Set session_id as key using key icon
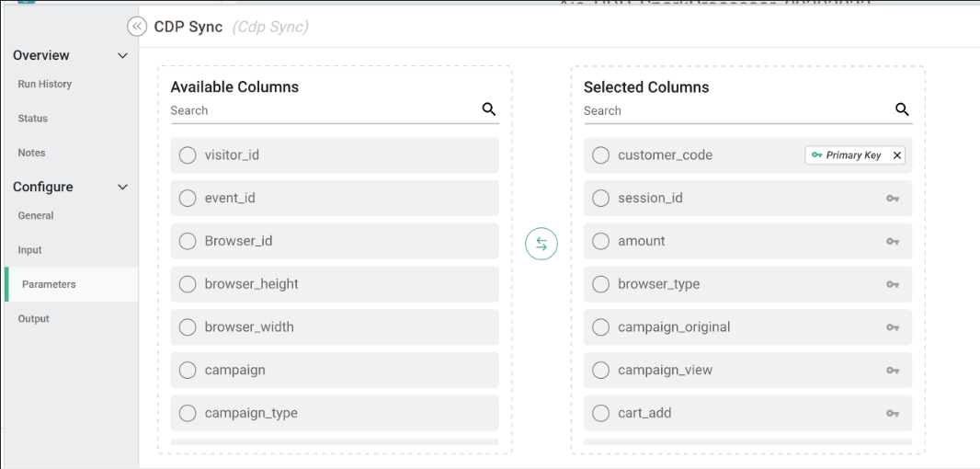Image resolution: width=980 pixels, height=469 pixels. (892, 199)
